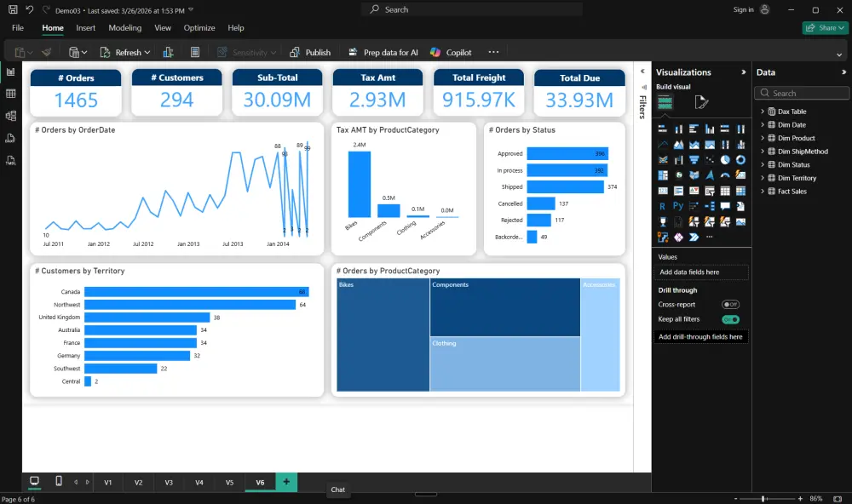Click the Data pane Search field
The width and height of the screenshot is (852, 504).
point(802,93)
